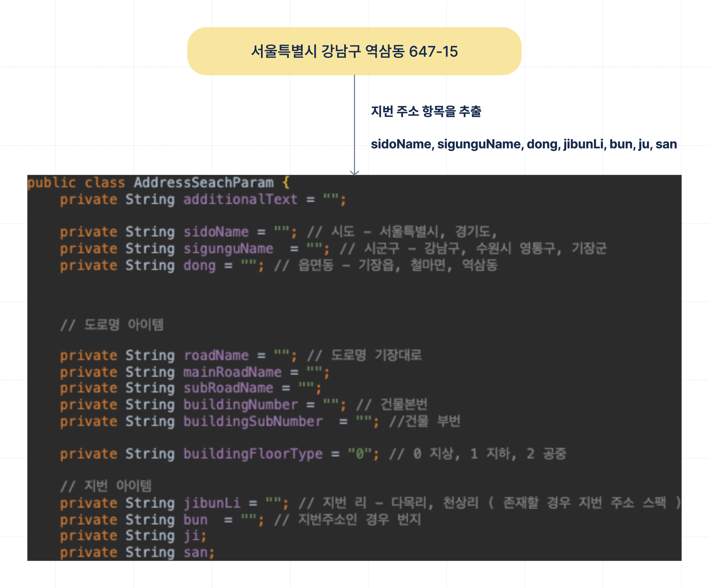The height and width of the screenshot is (588, 709).
Task: Click the 'sigunguName' declaration in the code
Action: point(333,249)
